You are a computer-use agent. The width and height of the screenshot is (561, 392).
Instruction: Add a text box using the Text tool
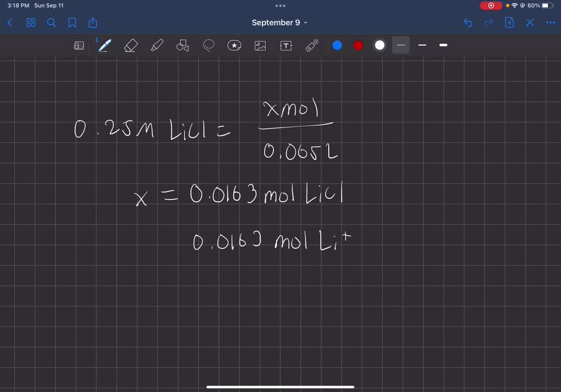click(x=286, y=45)
